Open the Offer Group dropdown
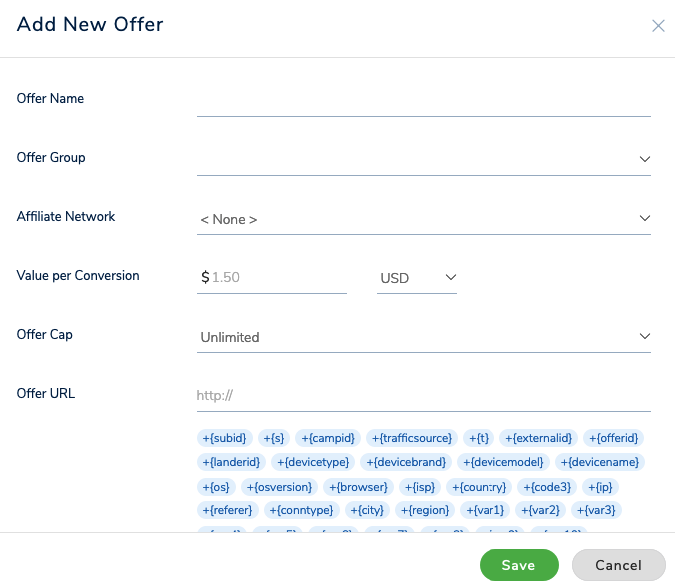675x588 pixels. [x=424, y=160]
